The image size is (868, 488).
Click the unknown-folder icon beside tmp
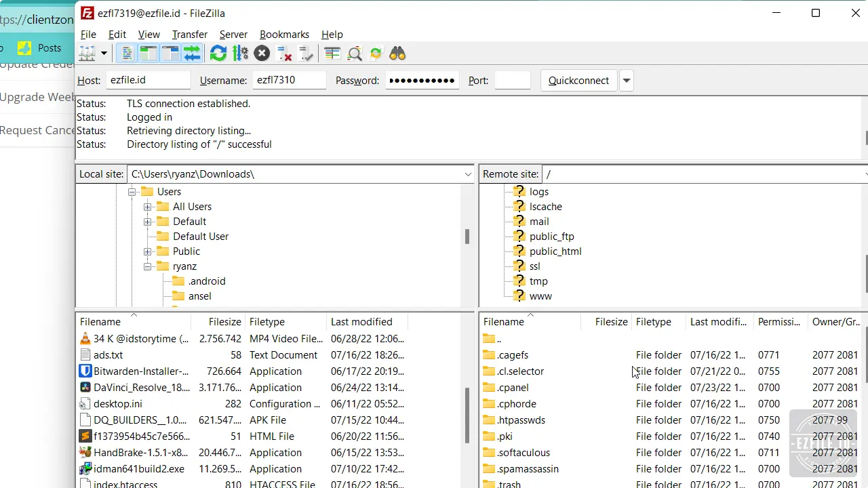519,281
